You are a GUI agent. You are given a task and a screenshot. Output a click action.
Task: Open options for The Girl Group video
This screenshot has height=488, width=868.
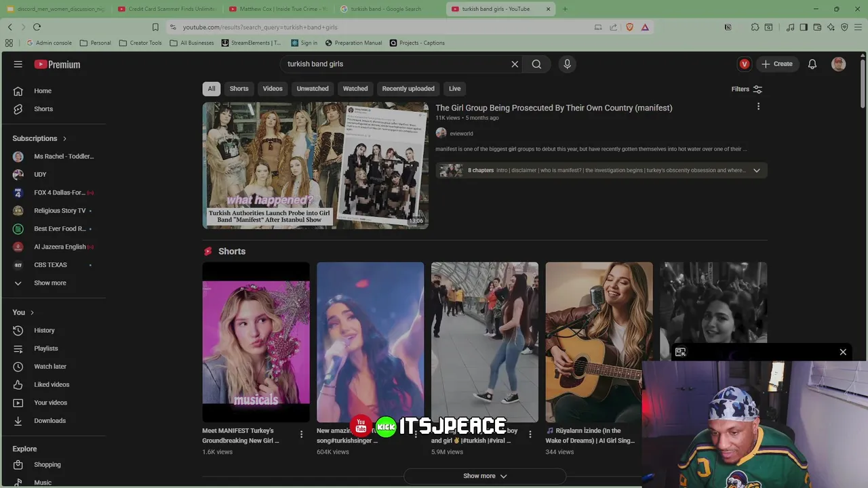pos(758,106)
